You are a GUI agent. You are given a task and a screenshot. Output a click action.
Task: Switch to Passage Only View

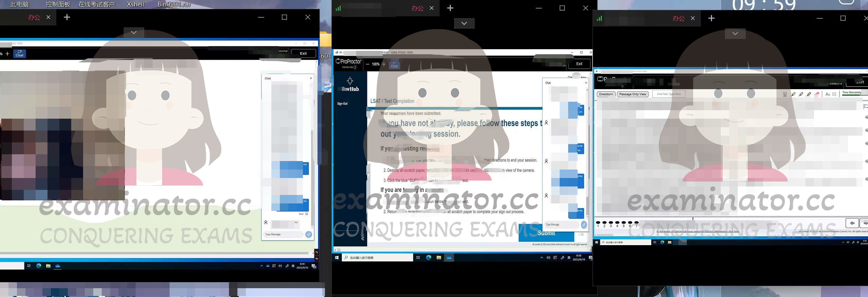(x=633, y=94)
